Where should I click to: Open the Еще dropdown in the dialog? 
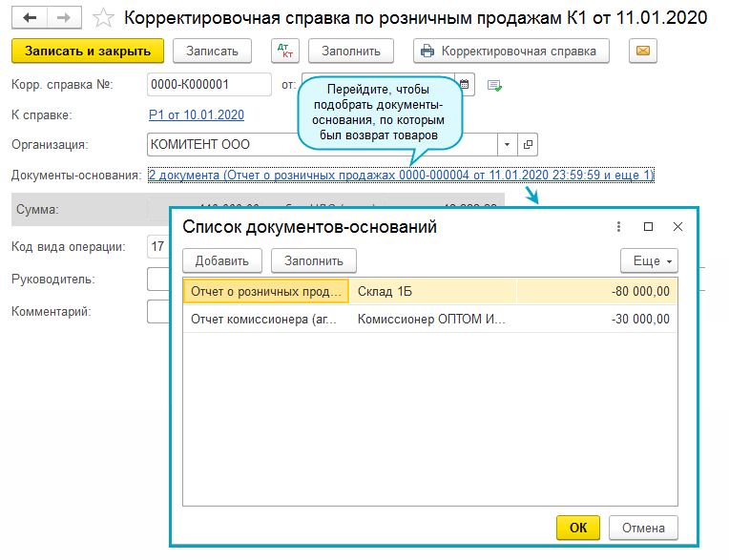coord(649,260)
